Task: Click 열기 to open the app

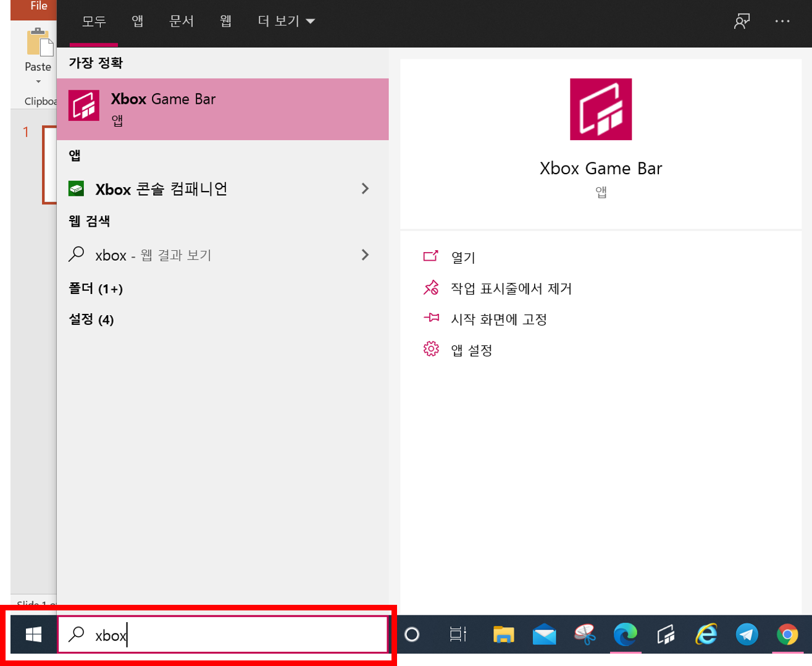Action: tap(463, 257)
